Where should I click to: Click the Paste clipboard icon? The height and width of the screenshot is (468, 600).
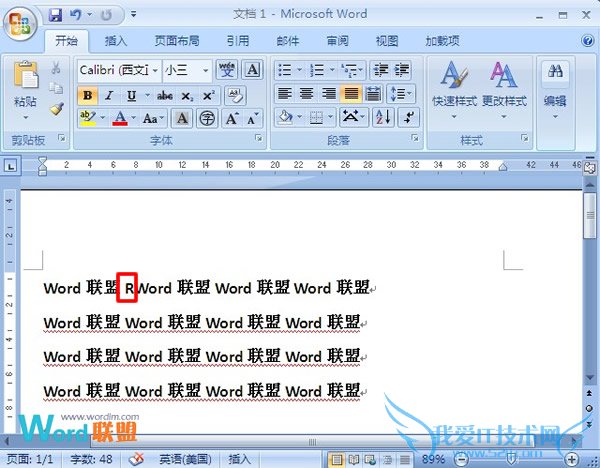26,75
